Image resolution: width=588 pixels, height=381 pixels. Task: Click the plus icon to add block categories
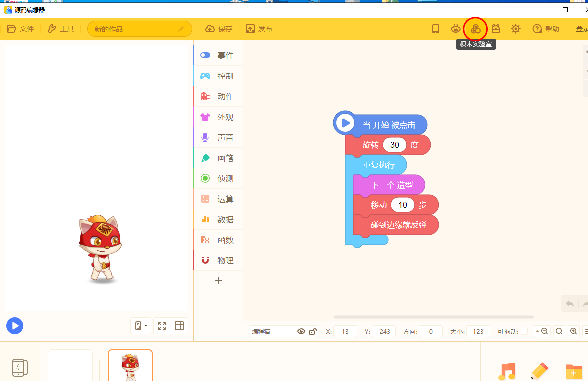218,280
